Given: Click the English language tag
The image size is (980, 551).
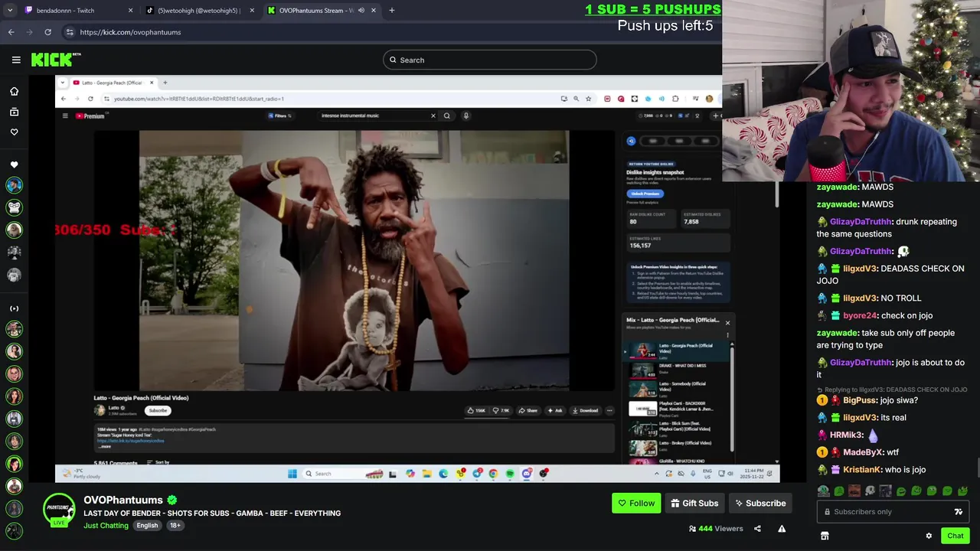Looking at the screenshot, I should coord(147,526).
